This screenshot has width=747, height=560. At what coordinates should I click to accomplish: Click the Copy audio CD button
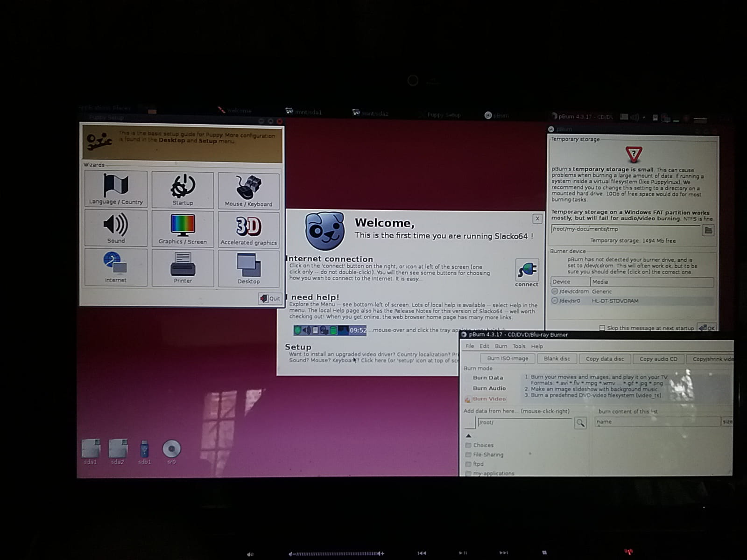[x=658, y=359]
